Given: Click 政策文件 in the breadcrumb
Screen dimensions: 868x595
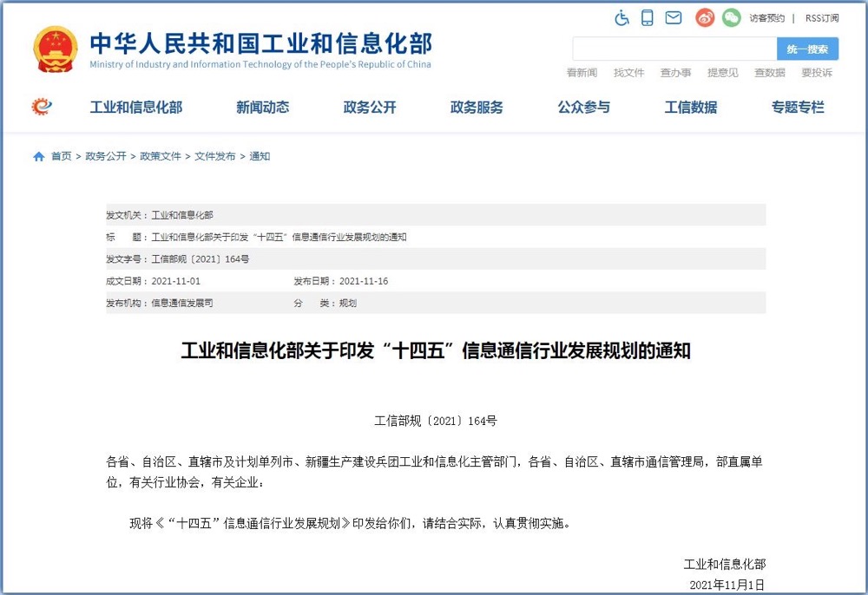Looking at the screenshot, I should (x=161, y=157).
